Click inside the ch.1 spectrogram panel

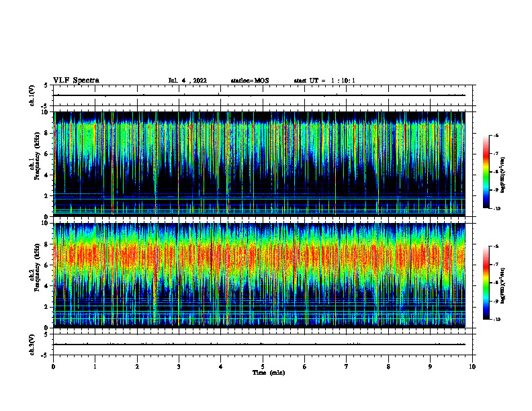coord(259,164)
